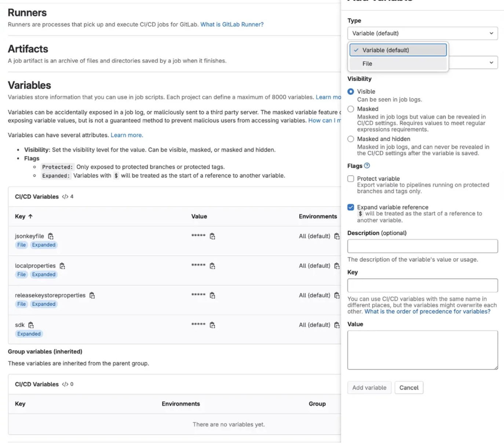Open the Environments dropdown below Type
The width and height of the screenshot is (504, 444).
pos(473,62)
